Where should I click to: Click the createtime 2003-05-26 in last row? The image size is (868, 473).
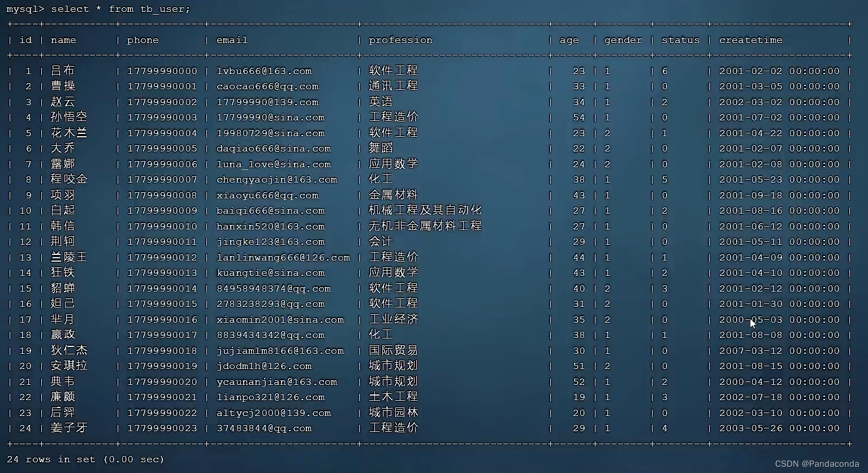(x=750, y=428)
